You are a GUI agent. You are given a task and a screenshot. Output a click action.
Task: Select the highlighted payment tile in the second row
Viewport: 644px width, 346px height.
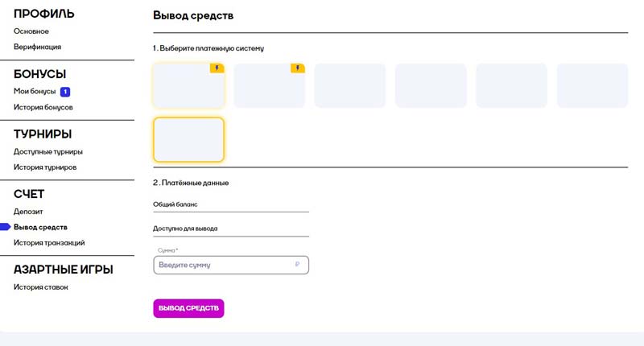[x=188, y=139]
